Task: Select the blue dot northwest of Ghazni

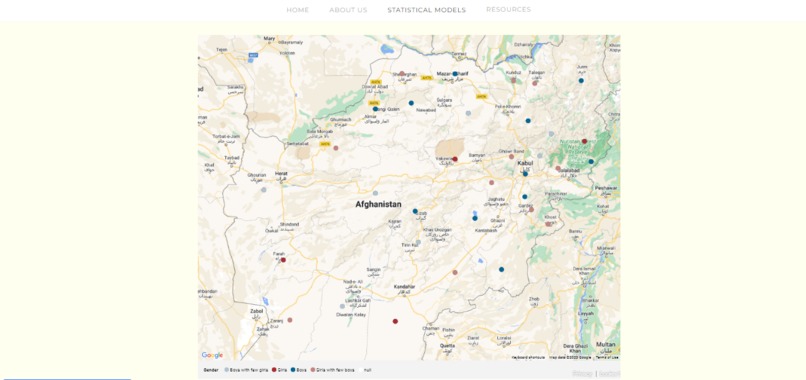Action: point(475,219)
